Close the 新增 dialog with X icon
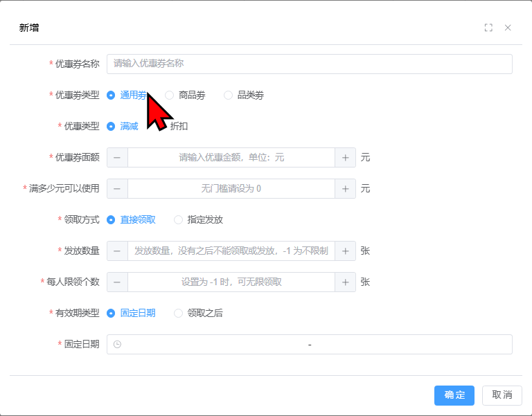The image size is (532, 416). [x=508, y=28]
